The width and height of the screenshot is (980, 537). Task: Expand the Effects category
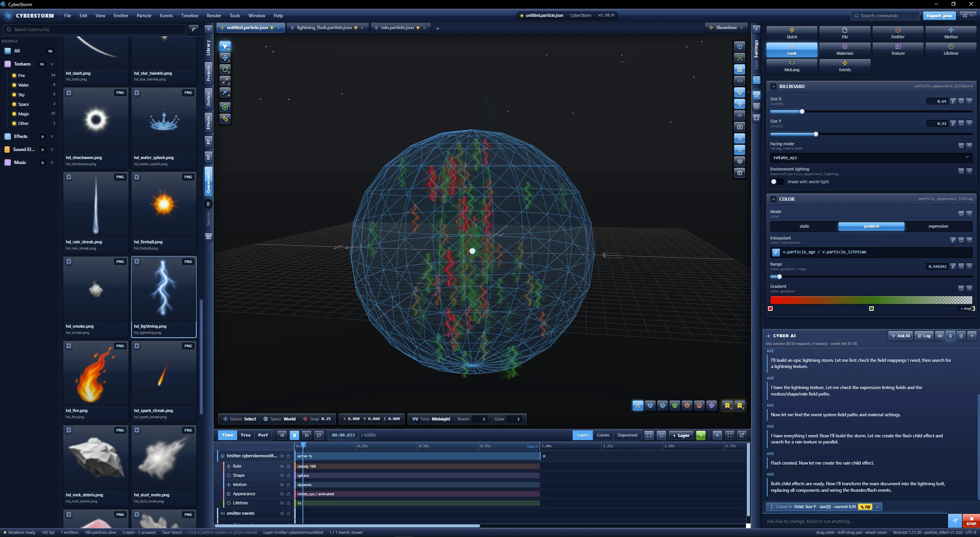click(52, 136)
